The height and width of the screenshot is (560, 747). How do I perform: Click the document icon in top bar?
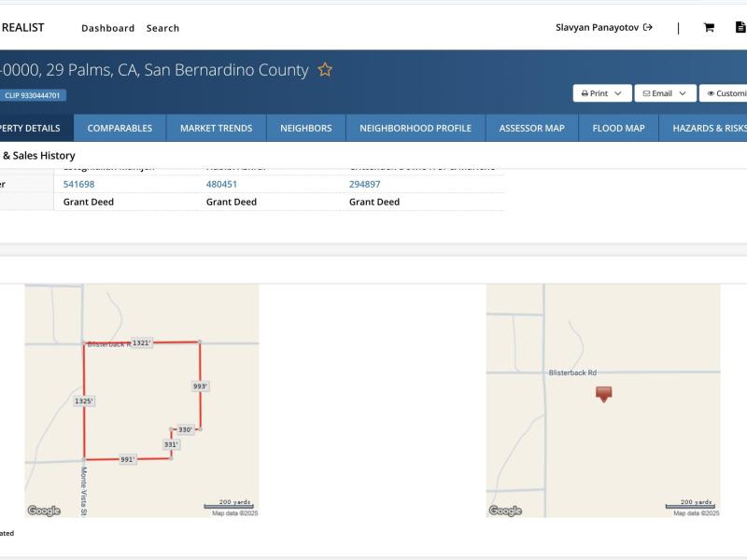click(736, 28)
